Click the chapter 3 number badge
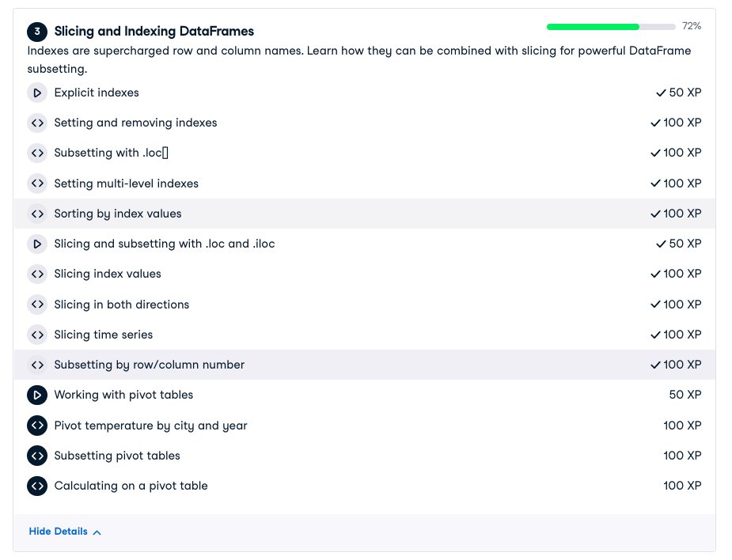 click(37, 32)
